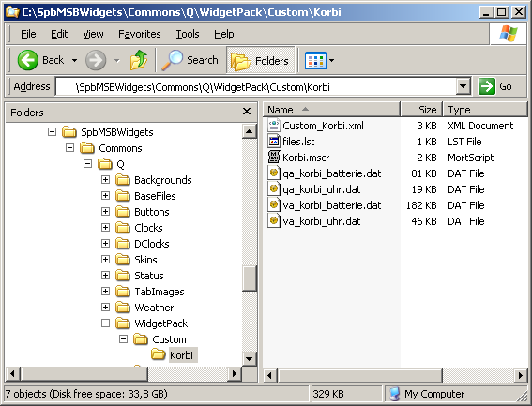Select the Custom_Korbi.xml document icon
Viewport: 532px width, 406px height.
point(273,125)
